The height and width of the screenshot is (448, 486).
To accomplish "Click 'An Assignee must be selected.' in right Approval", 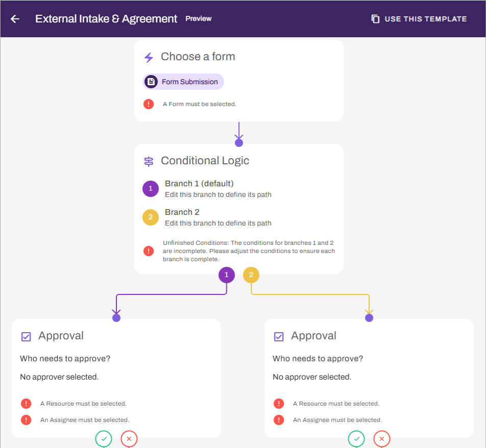I will point(337,420).
